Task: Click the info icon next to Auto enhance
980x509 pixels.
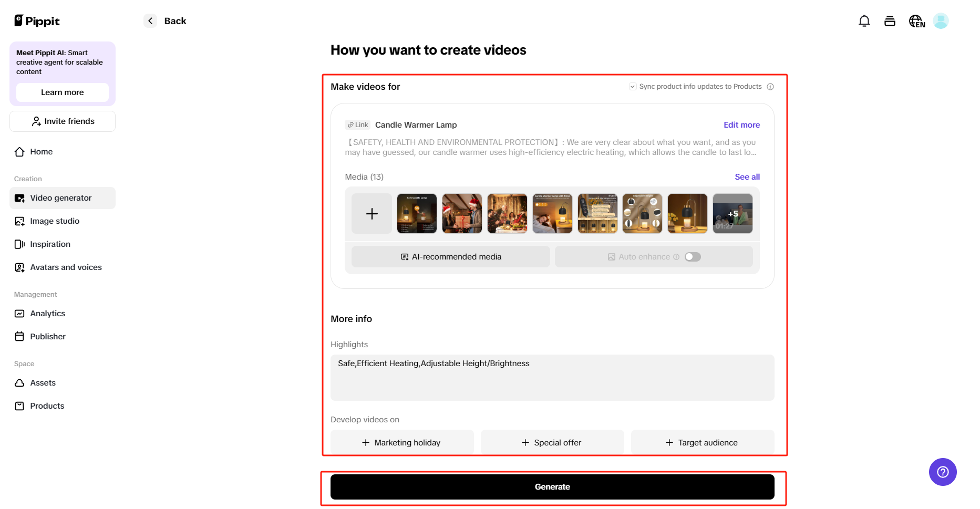Action: tap(676, 257)
